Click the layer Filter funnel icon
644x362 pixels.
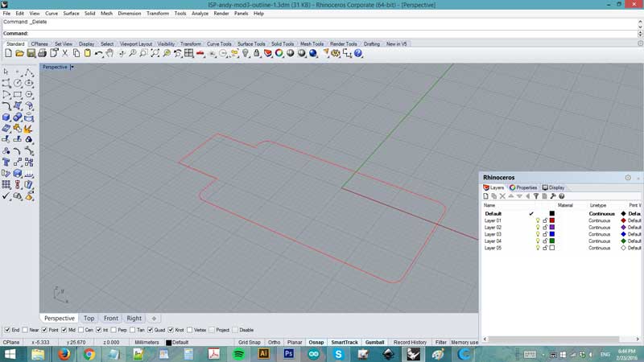tap(536, 196)
